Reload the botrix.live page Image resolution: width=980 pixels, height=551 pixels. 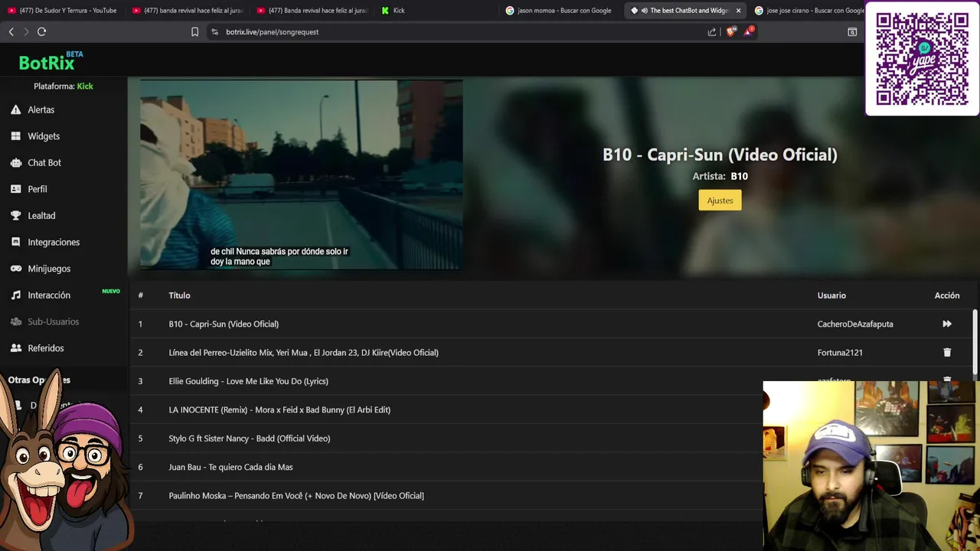point(41,31)
